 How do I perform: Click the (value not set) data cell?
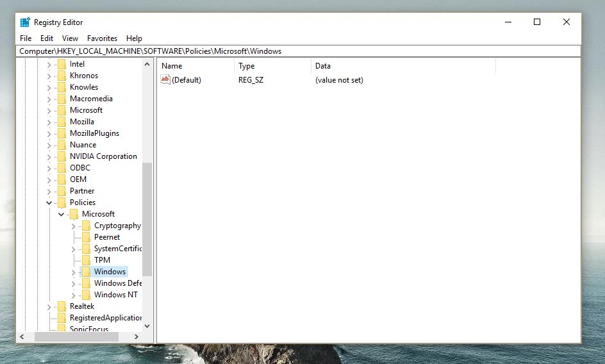(339, 80)
